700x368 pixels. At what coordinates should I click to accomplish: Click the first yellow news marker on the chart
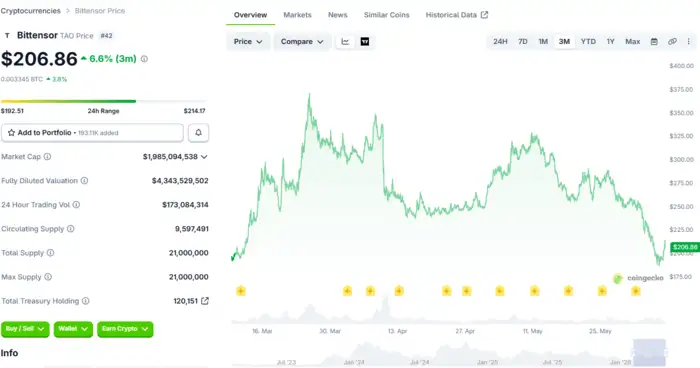point(241,291)
